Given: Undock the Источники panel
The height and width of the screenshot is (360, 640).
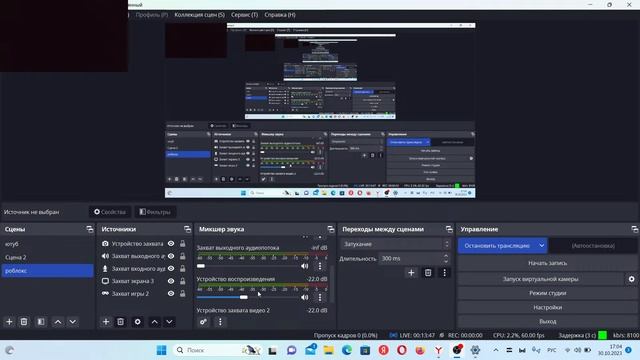Looking at the screenshot, I should [187, 229].
